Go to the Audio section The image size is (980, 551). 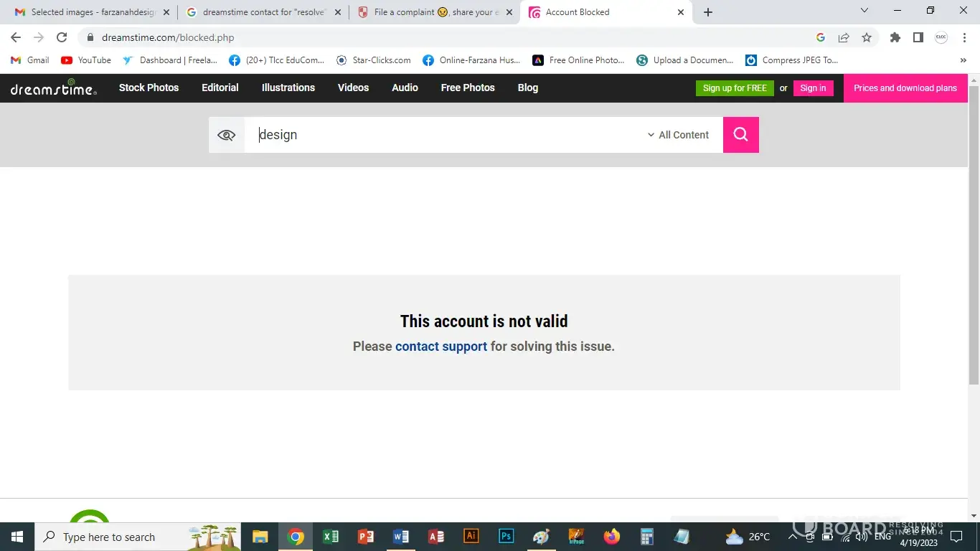tap(405, 88)
